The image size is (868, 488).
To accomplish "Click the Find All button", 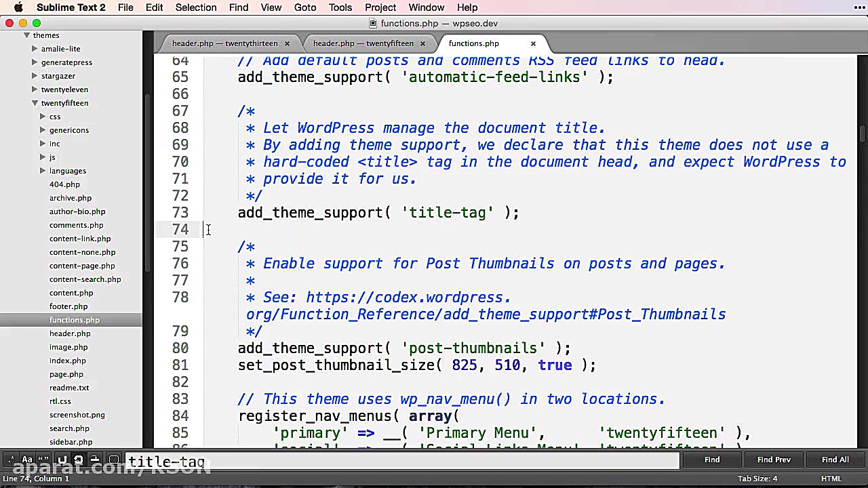I will point(835,460).
